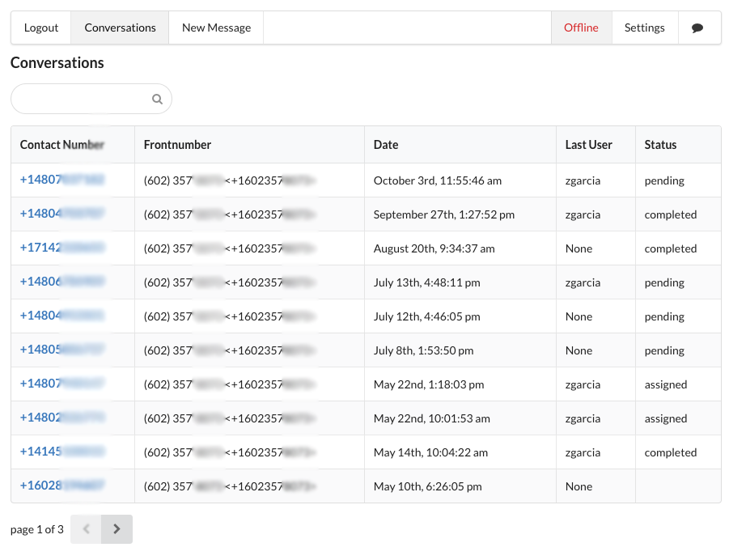Viewport: 729px width, 560px height.
Task: Click None user in May 10th row
Action: [x=579, y=486]
